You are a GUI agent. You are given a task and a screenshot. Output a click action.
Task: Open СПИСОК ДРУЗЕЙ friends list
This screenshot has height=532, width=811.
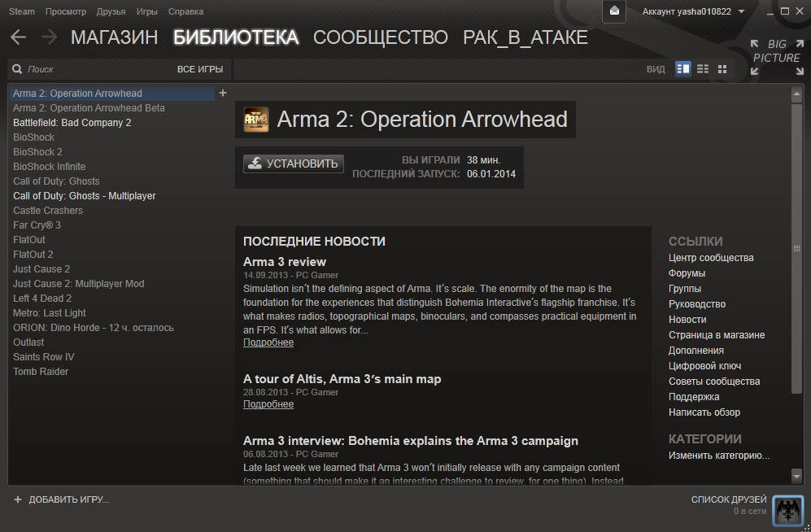(729, 499)
